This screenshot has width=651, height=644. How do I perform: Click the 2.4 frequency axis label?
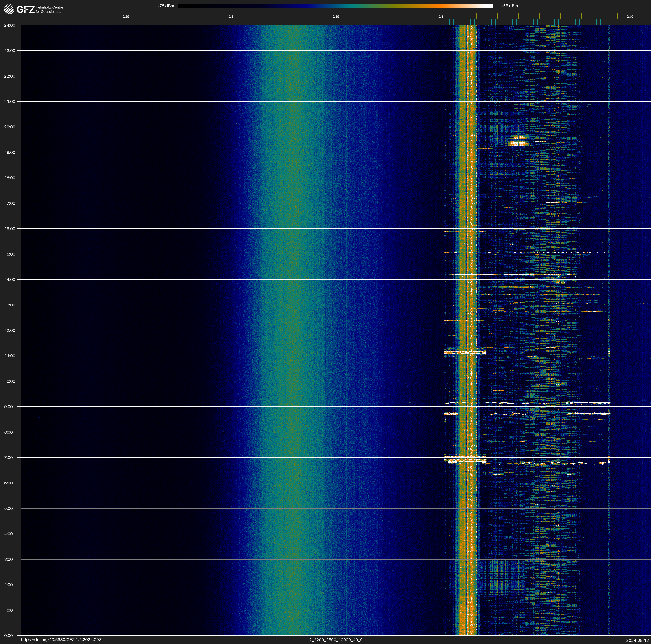point(441,17)
